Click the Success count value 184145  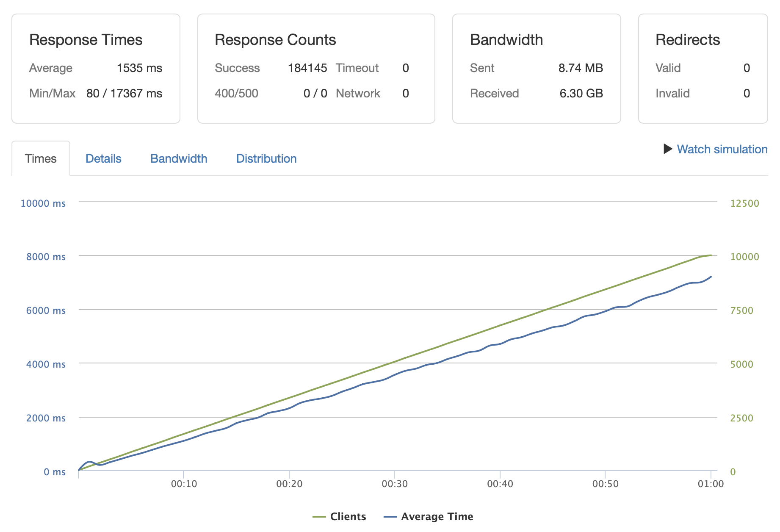click(307, 68)
